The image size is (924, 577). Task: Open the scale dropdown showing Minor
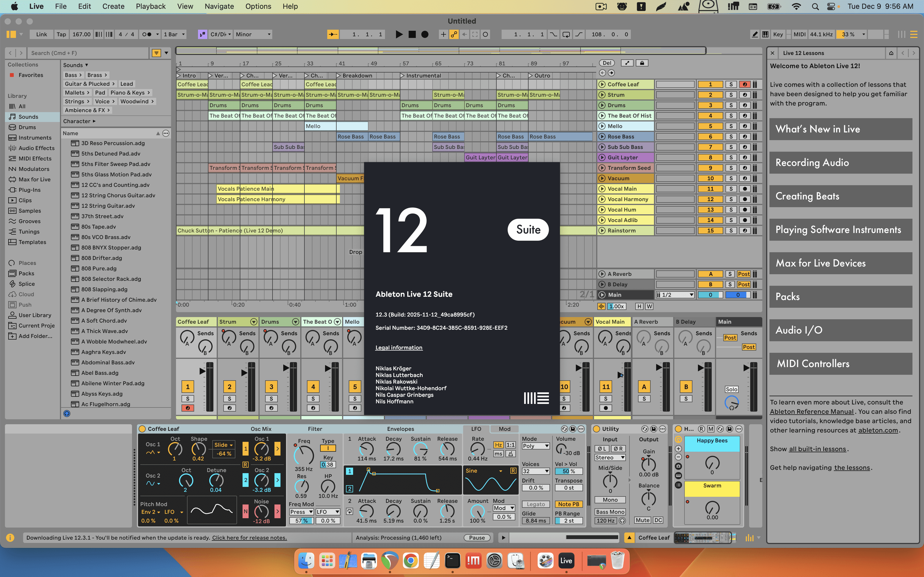click(x=252, y=34)
